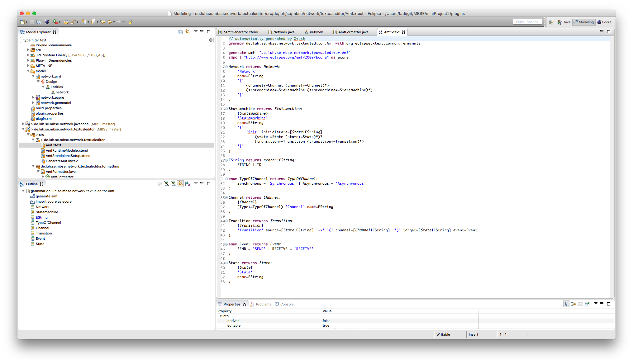Click Open Perspective icon

click(x=551, y=22)
